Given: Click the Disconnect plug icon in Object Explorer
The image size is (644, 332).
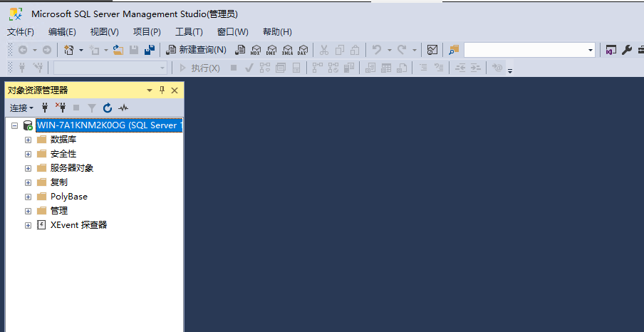Looking at the screenshot, I should [61, 108].
